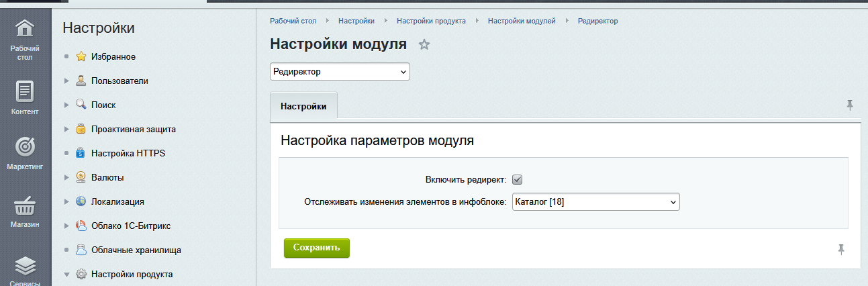
Task: Click the Настройка HTTPS lock icon
Action: [81, 153]
